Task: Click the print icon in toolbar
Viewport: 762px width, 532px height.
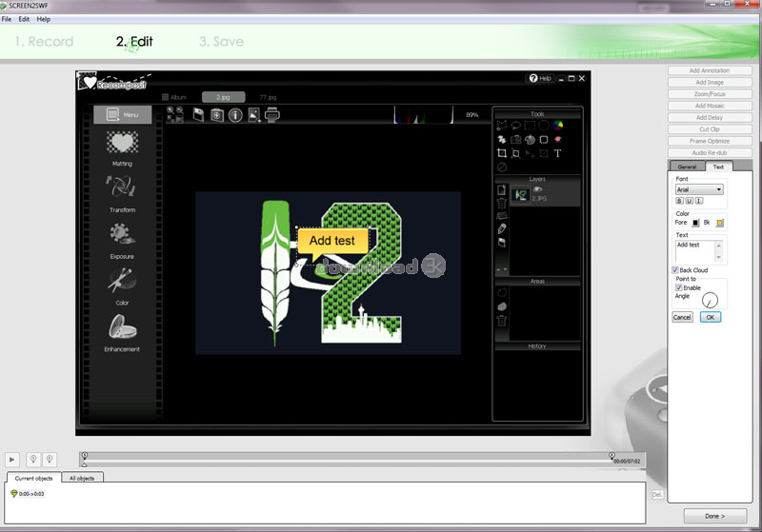Action: [x=272, y=115]
